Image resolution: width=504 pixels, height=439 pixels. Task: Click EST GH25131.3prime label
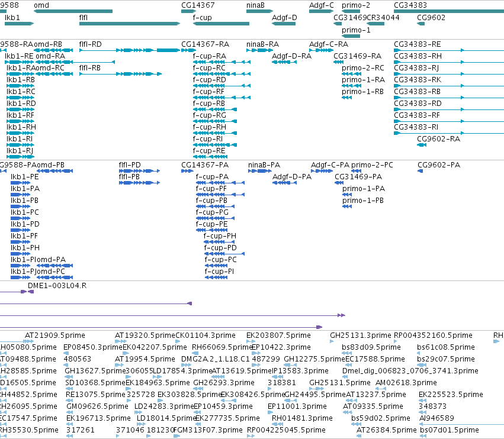coord(361,335)
